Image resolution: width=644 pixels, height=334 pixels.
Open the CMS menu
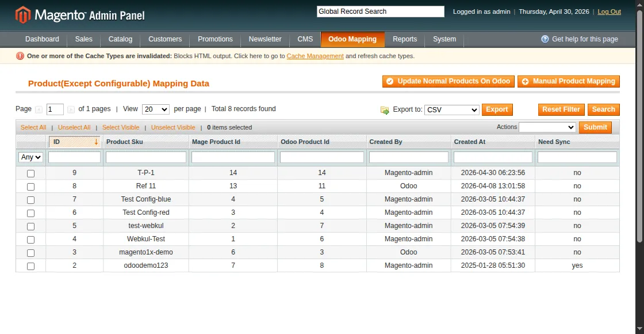(x=305, y=39)
